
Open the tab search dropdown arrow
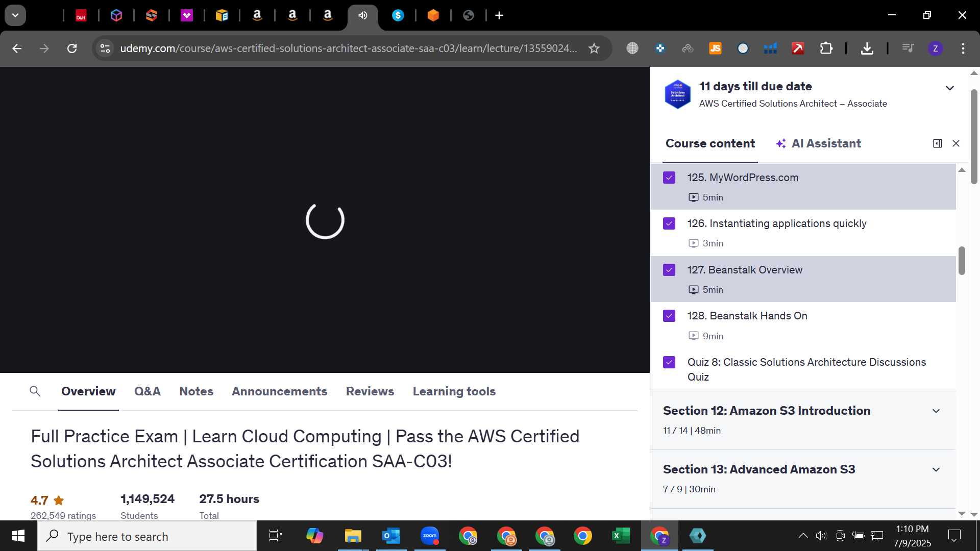tap(15, 15)
